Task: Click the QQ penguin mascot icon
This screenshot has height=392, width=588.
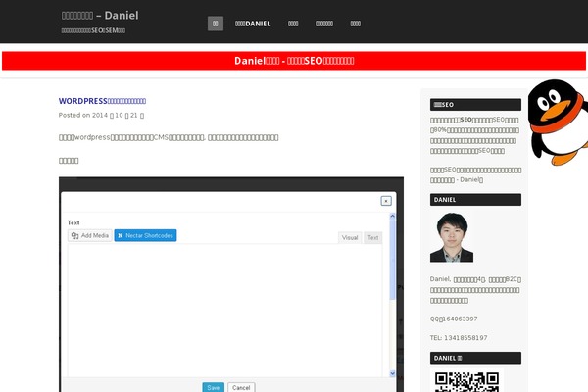Action: click(x=558, y=122)
